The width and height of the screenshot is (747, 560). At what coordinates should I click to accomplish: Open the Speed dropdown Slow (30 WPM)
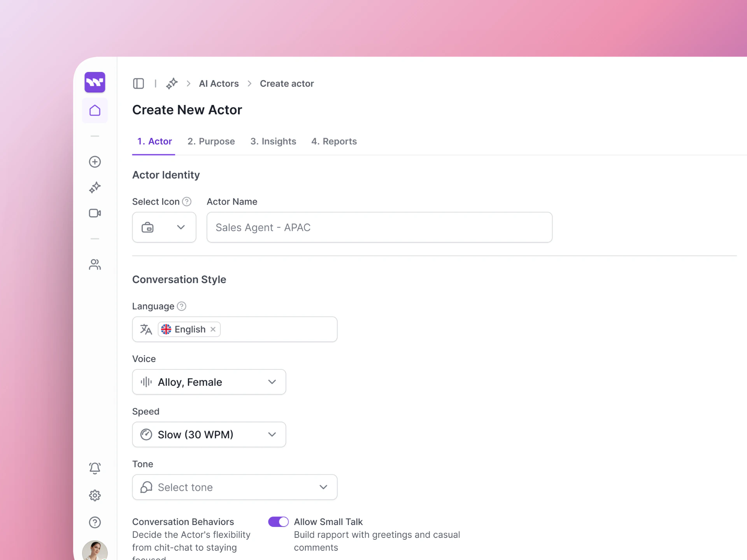coord(209,434)
